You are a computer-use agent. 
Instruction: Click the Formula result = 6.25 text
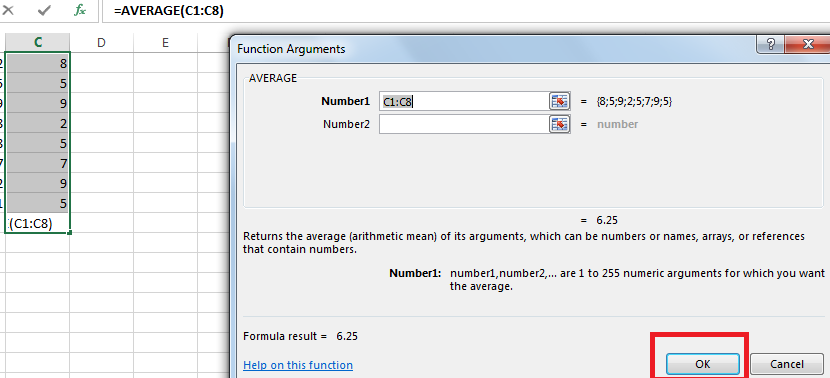tap(300, 336)
